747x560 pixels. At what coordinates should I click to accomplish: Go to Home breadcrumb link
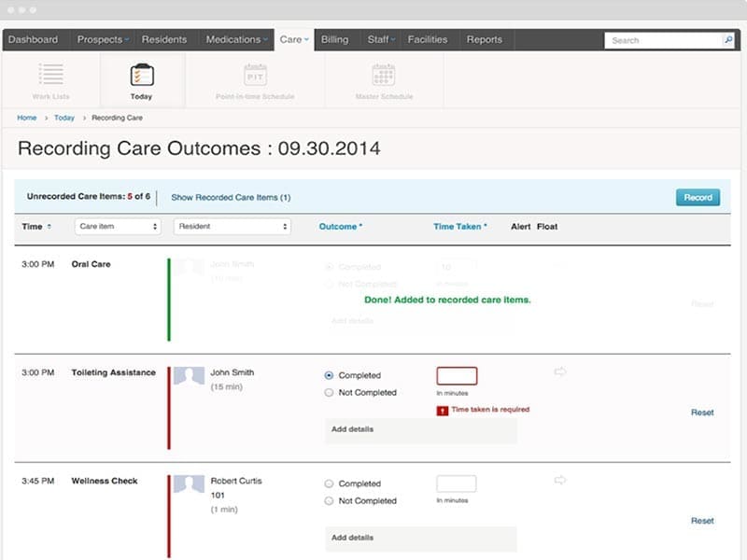(x=27, y=118)
